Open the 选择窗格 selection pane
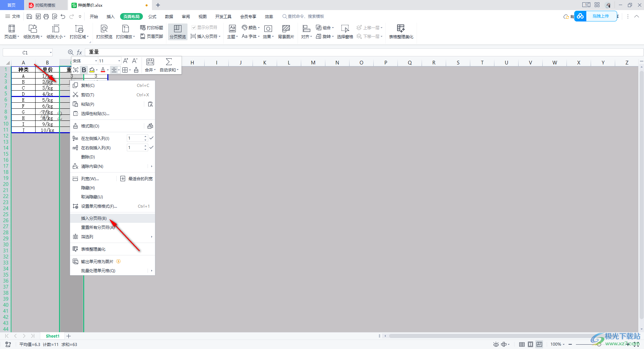Image resolution: width=644 pixels, height=349 pixels. pos(345,32)
